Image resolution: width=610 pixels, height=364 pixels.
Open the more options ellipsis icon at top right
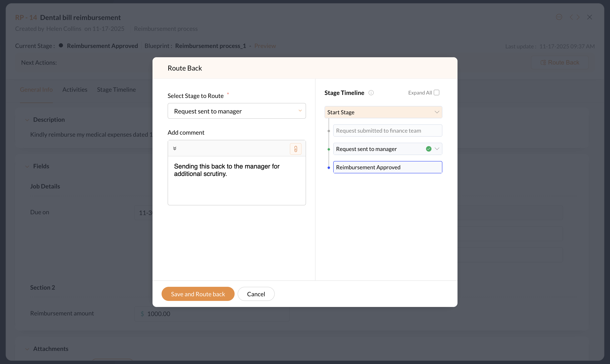559,17
